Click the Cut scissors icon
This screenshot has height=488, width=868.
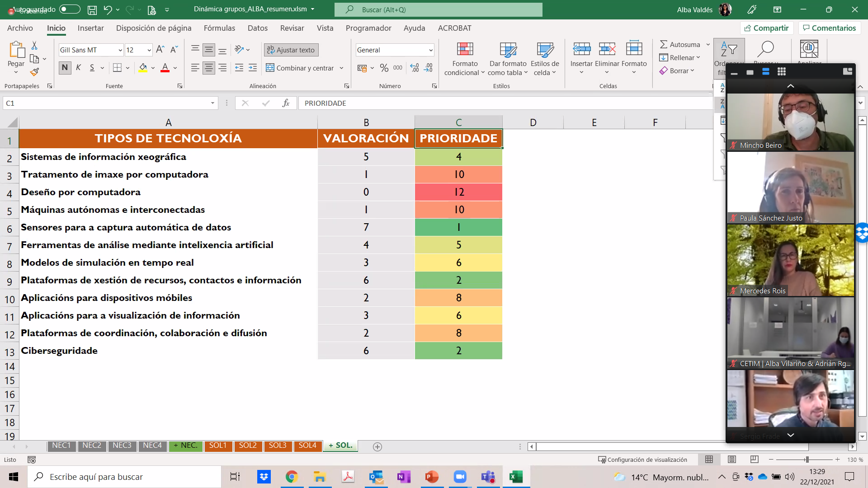point(34,46)
